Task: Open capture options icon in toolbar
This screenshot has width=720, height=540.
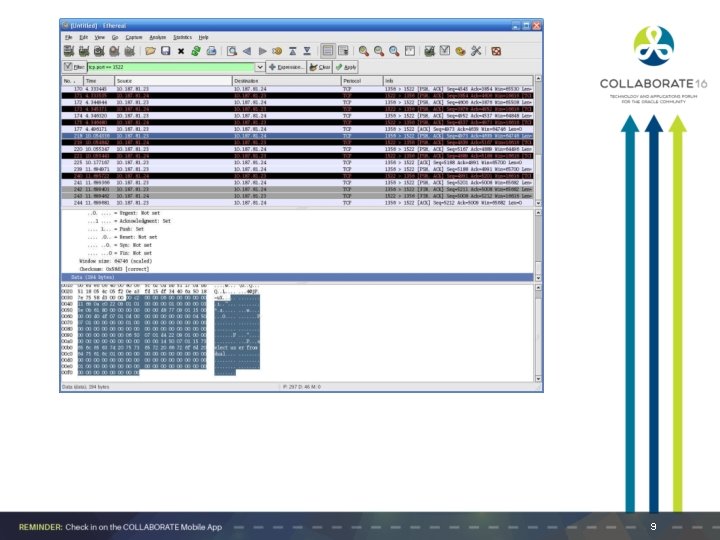Action: (x=84, y=51)
